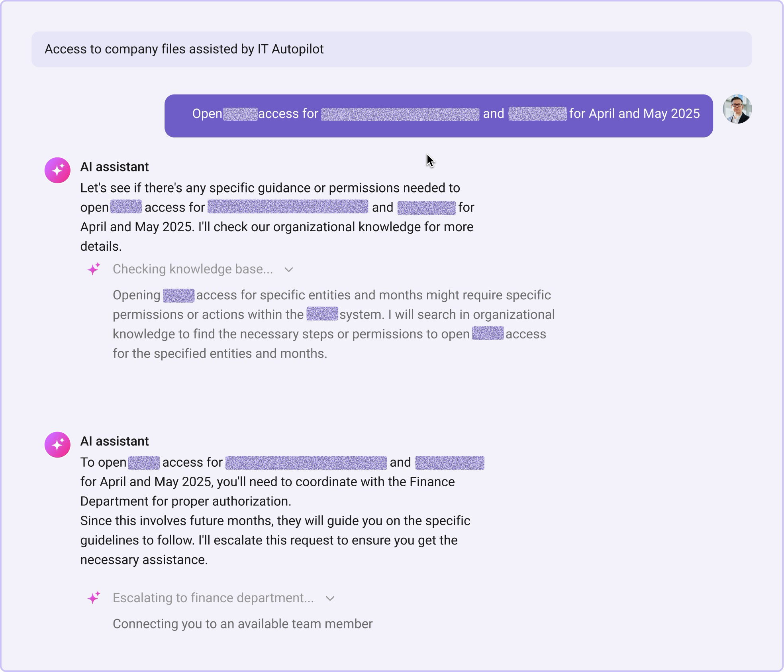Click the Checking knowledge base... label
This screenshot has width=784, height=672.
click(x=193, y=269)
